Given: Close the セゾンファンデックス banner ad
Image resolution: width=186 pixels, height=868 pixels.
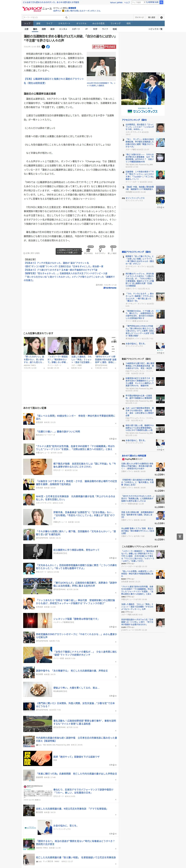Looking at the screenshot, I should point(163,73).
